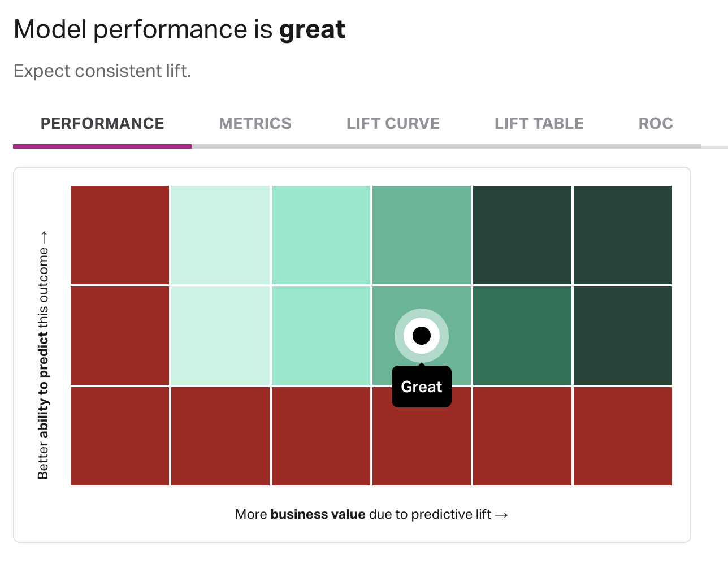Open the Lift Curve tab

[393, 124]
